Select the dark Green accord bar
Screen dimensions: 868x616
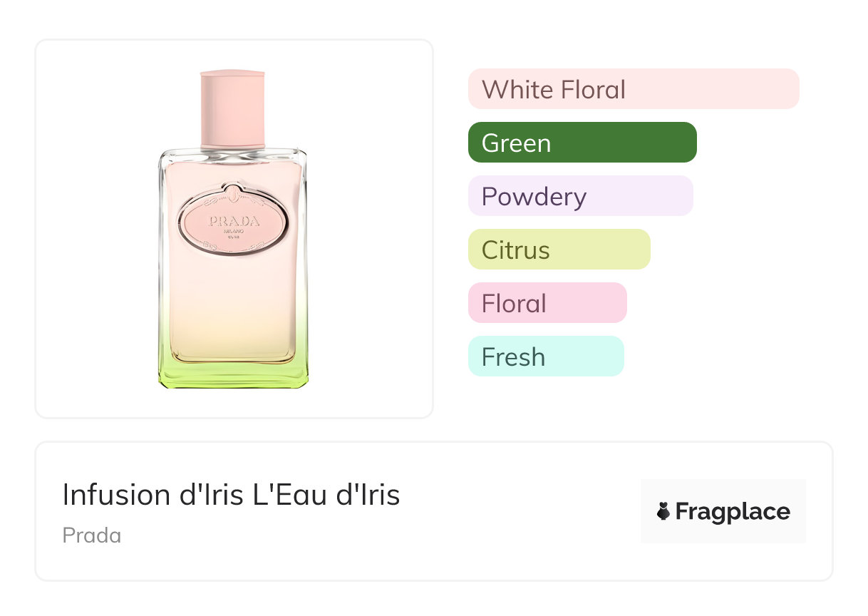(582, 143)
